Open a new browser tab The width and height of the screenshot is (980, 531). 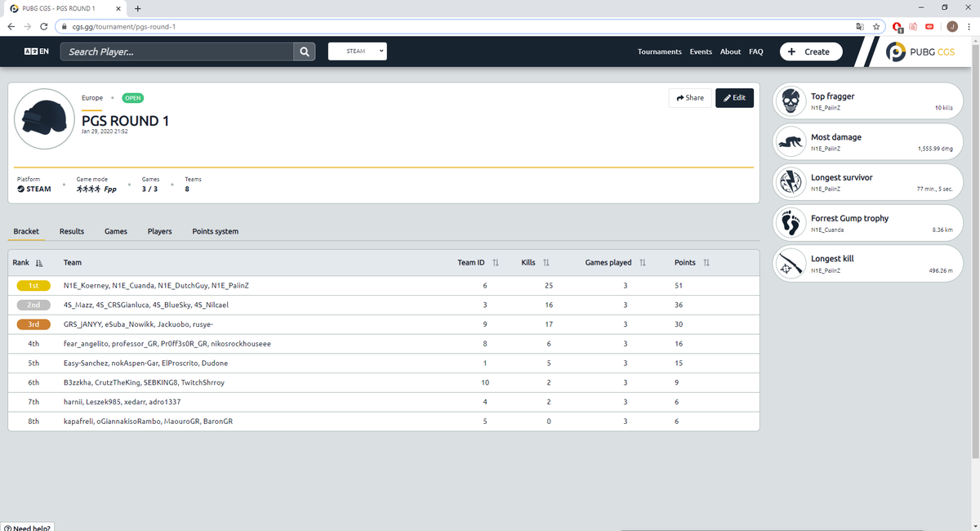[x=137, y=8]
